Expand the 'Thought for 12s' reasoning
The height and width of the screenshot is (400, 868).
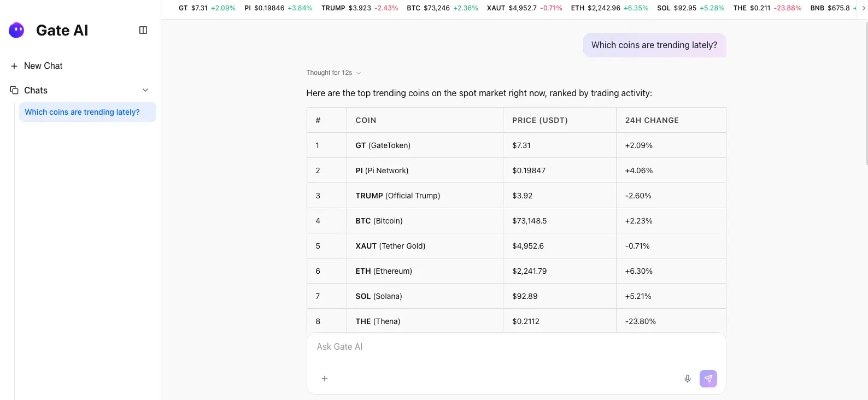point(333,73)
